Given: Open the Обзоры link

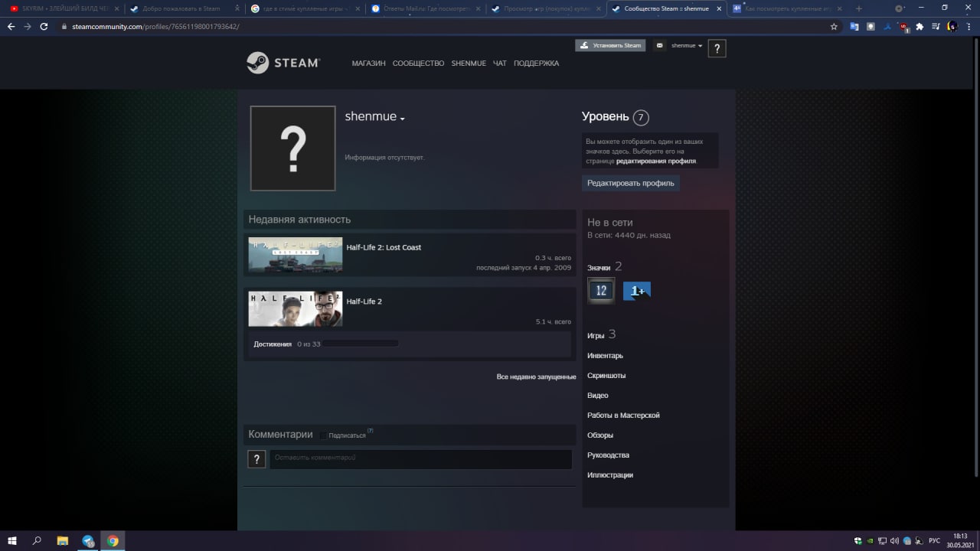Looking at the screenshot, I should (x=600, y=435).
